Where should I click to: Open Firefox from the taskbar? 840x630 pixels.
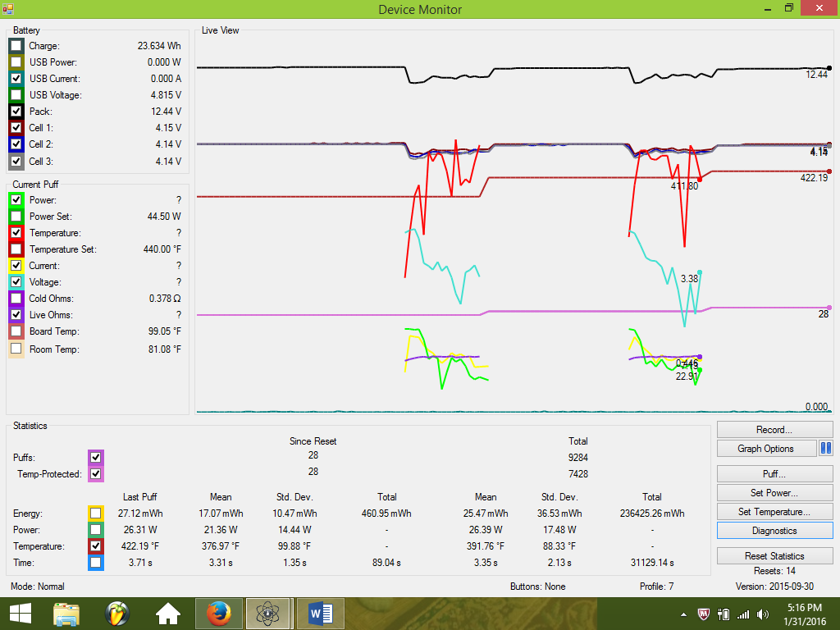(217, 614)
